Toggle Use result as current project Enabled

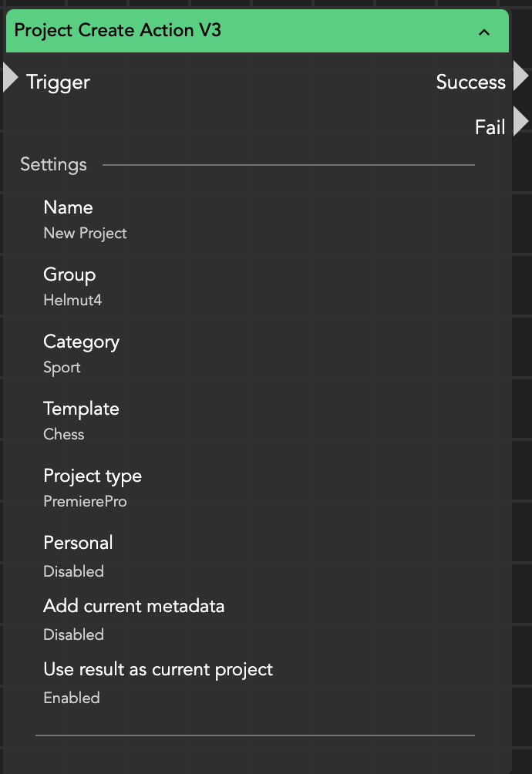(x=72, y=698)
